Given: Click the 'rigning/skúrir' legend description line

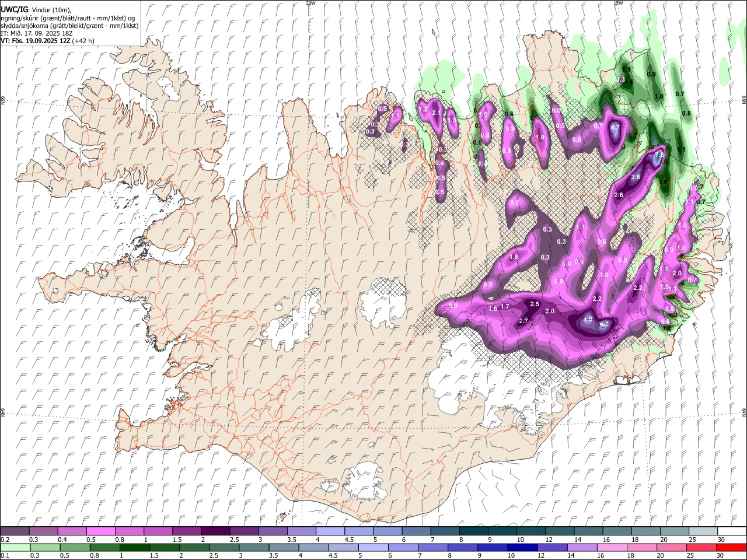Looking at the screenshot, I should pos(68,18).
